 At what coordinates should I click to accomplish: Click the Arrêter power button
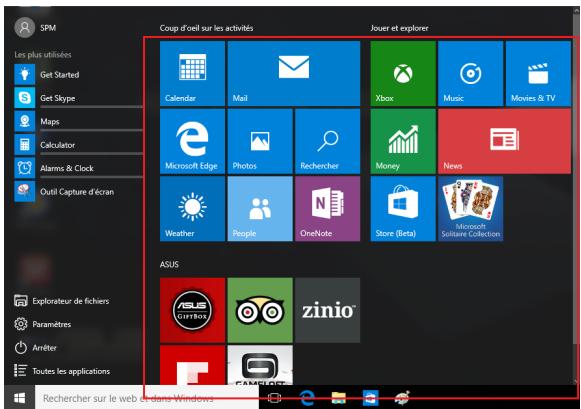36,348
